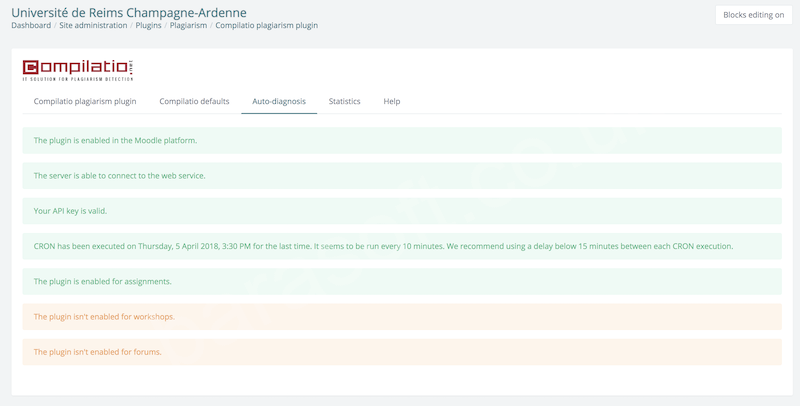Click 'The plugin isn't enabled for forums' warning

coord(402,351)
